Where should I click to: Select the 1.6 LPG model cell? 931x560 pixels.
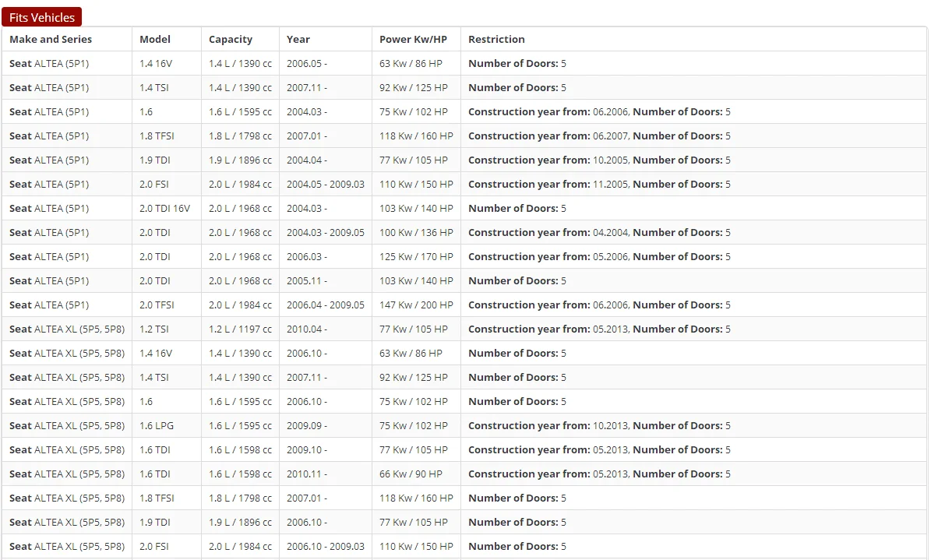(157, 426)
